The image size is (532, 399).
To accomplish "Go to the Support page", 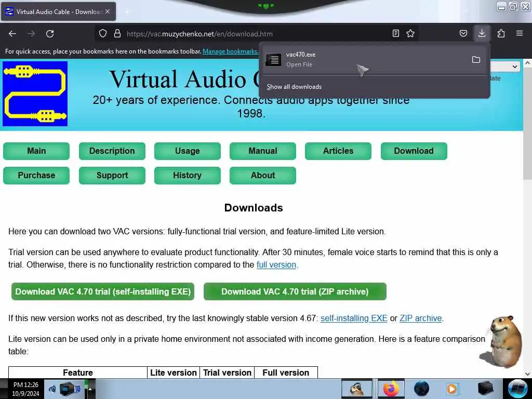I will pos(112,176).
